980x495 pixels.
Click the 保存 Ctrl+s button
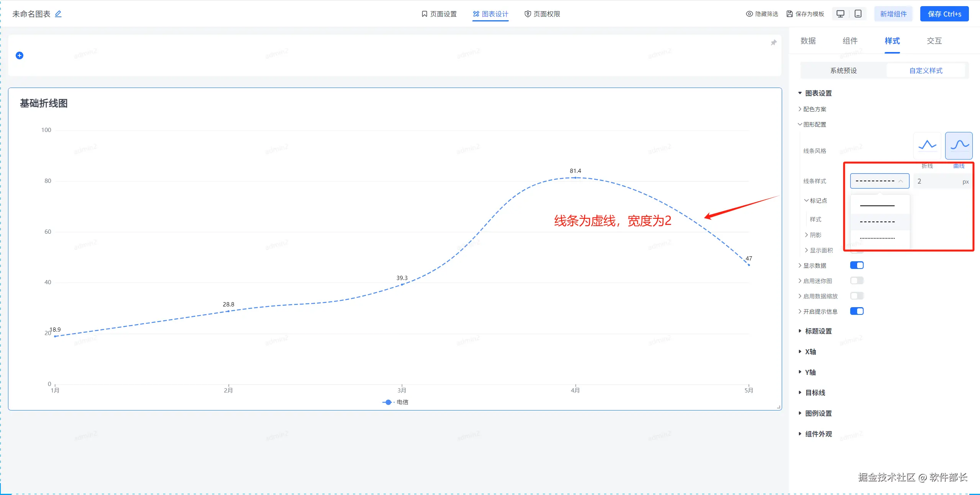pos(944,14)
